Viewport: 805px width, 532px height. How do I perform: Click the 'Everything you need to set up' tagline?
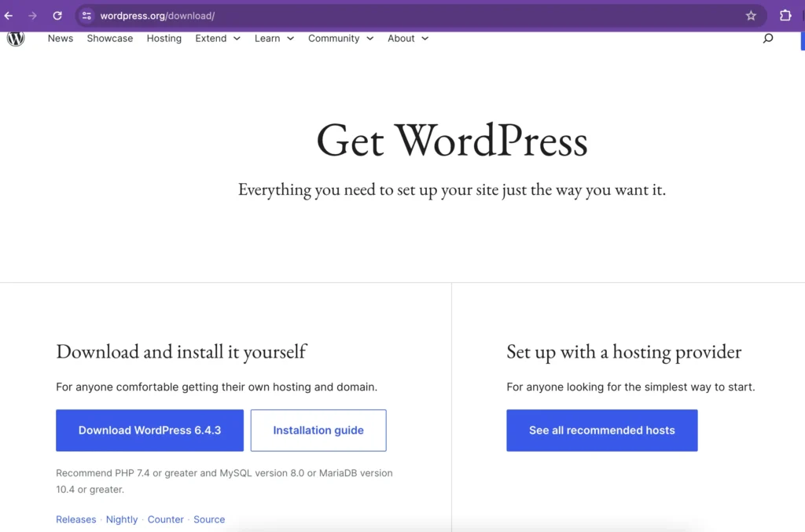point(452,189)
